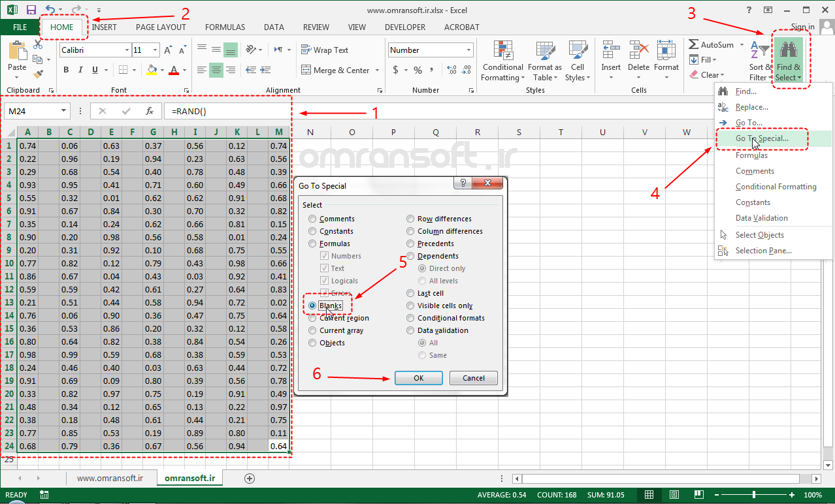Open the Font dialog launcher
This screenshot has width=835, height=504.
click(186, 91)
